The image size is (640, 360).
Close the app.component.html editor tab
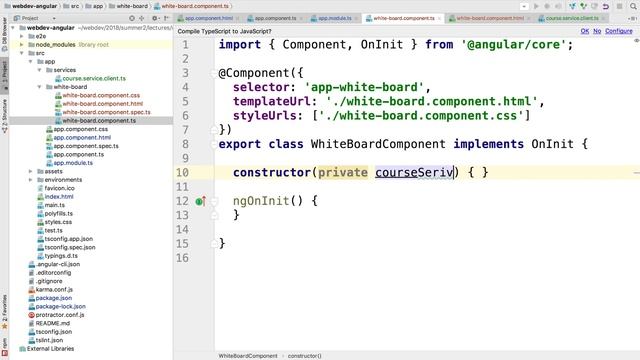tap(238, 18)
